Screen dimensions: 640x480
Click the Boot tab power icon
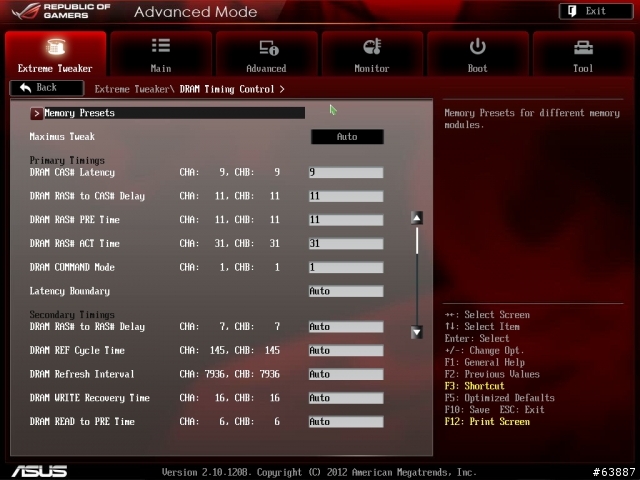[477, 46]
